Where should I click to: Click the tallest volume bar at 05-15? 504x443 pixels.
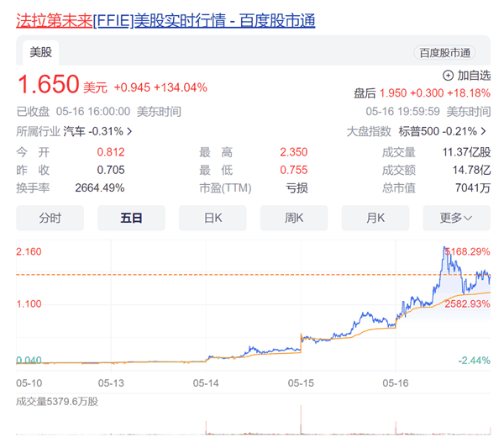301,419
